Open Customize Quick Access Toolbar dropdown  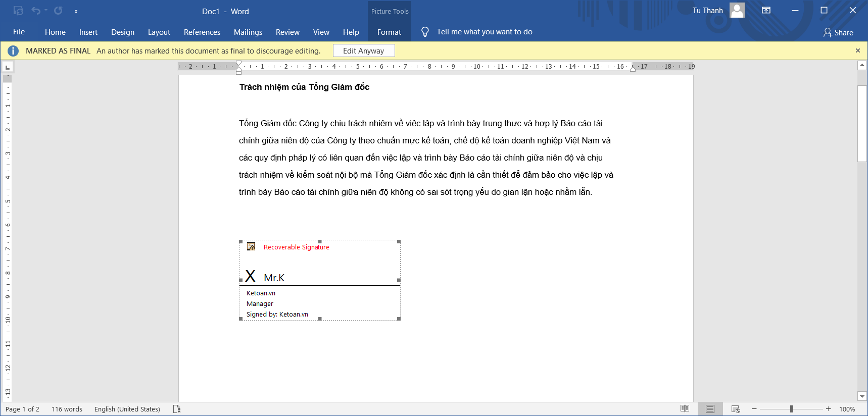(76, 11)
